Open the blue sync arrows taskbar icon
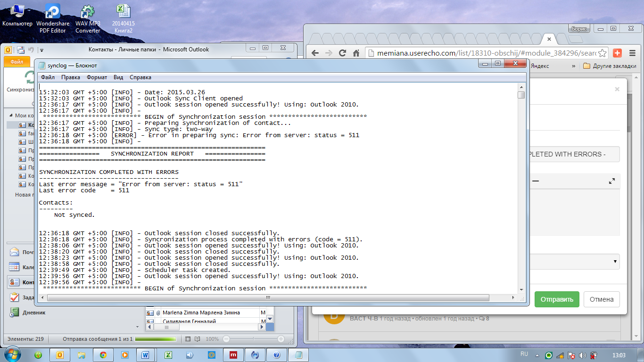Viewport: 644px width, 362px height. 255,355
